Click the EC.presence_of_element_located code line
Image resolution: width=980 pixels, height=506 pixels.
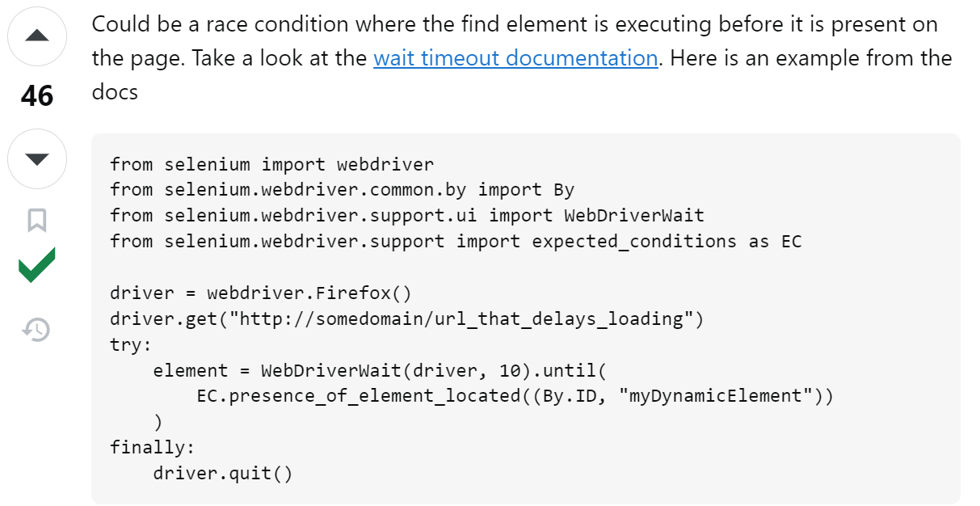click(x=514, y=396)
